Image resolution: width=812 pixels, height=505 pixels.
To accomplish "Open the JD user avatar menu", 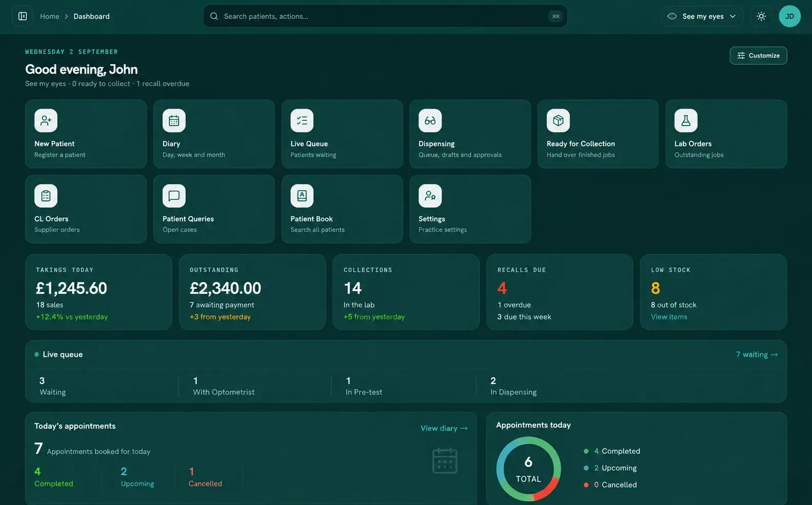I will click(790, 16).
